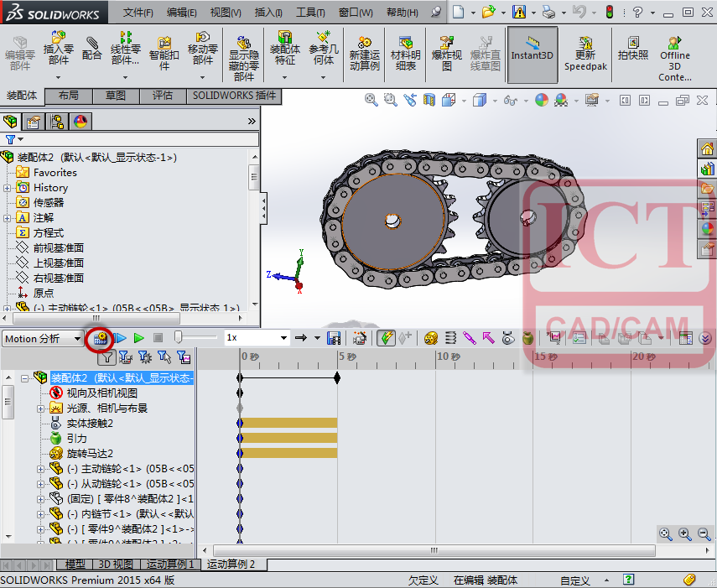Open the Motion 分析 study type dropdown
The image size is (717, 588).
(x=77, y=339)
